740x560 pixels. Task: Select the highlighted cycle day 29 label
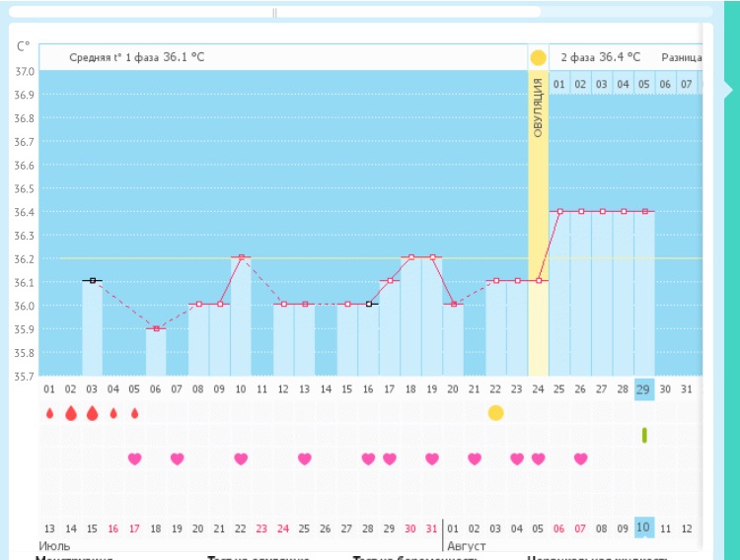tap(643, 388)
